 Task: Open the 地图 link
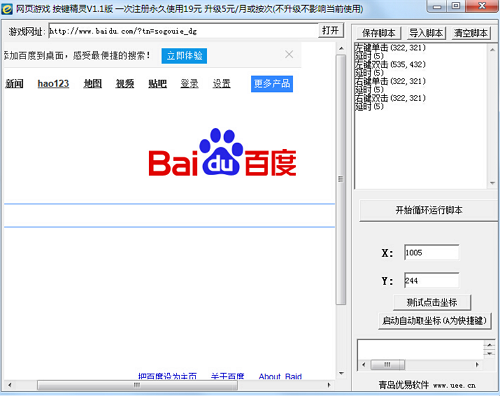tap(93, 84)
